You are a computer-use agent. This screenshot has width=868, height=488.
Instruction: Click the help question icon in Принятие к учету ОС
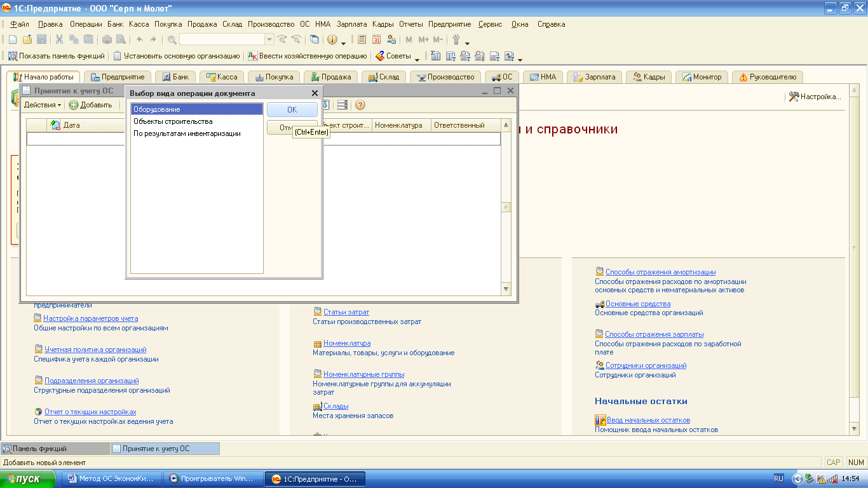(x=360, y=105)
